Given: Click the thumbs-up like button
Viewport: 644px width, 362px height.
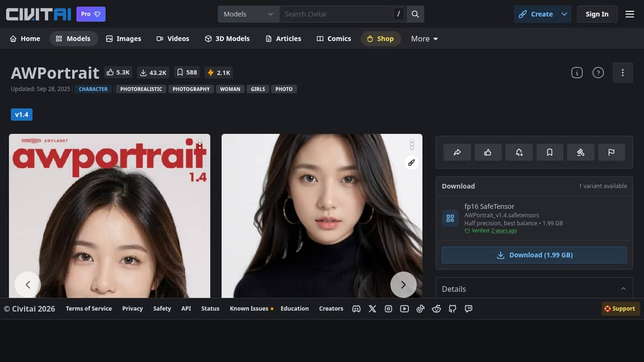Looking at the screenshot, I should pos(488,153).
